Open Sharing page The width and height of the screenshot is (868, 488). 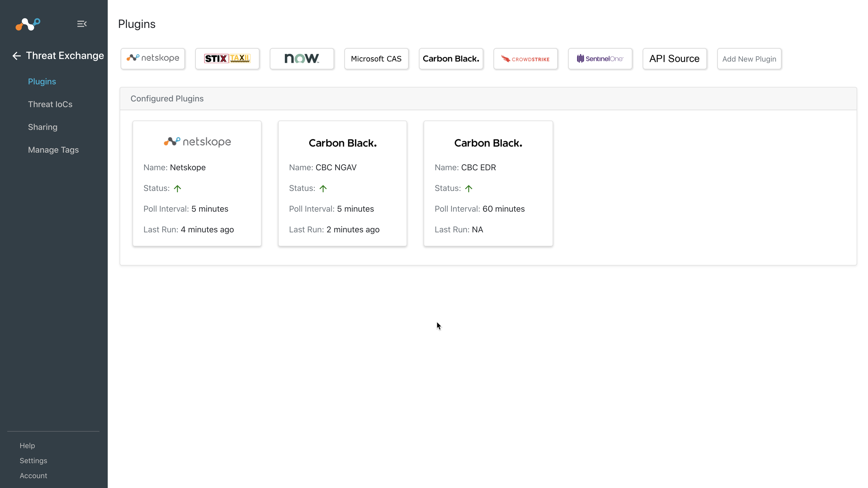[43, 127]
